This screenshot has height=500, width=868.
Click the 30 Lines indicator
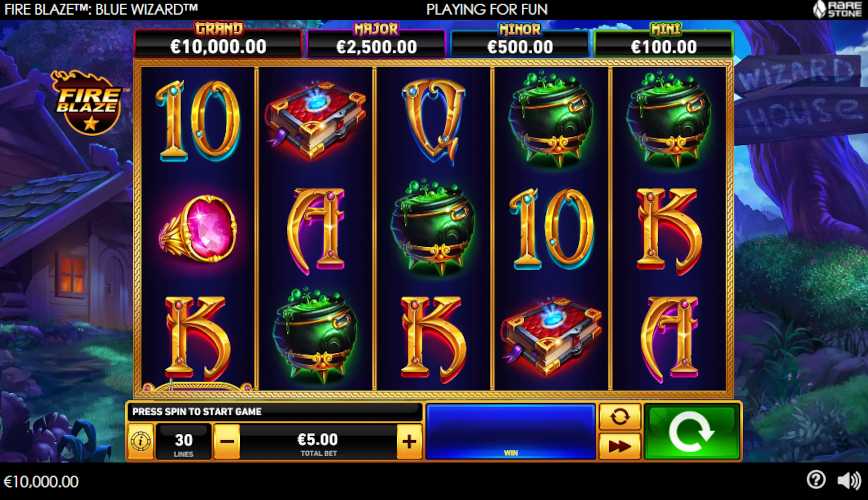(x=184, y=442)
